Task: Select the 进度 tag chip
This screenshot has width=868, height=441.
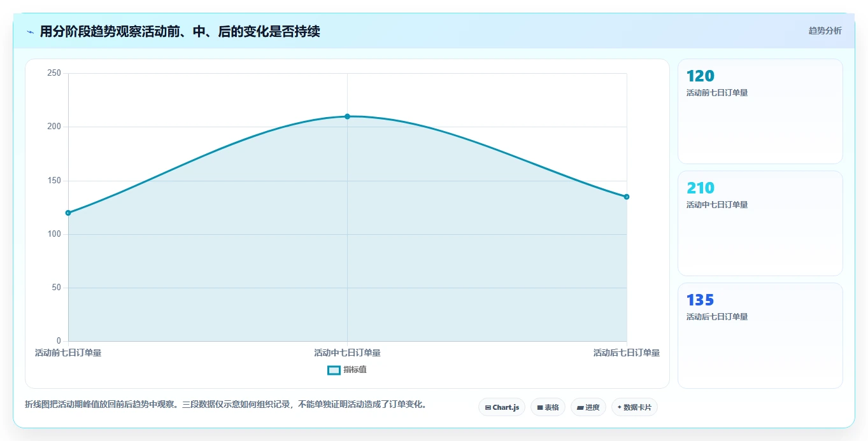Action: (x=588, y=407)
